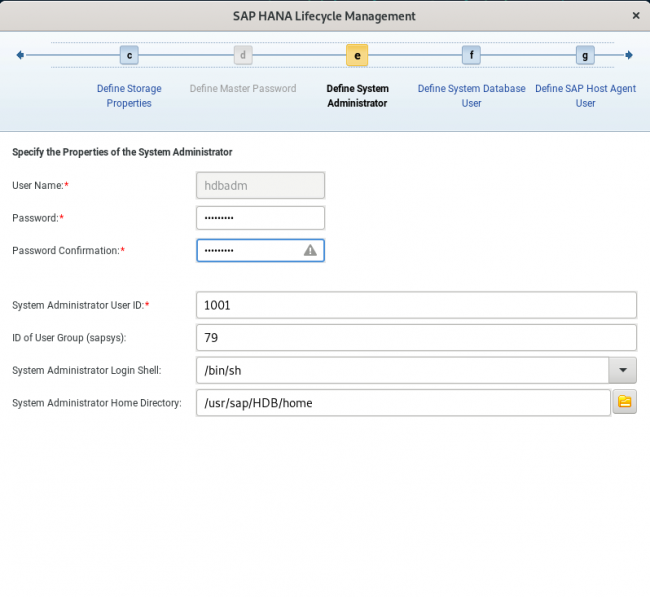Select step d node in the roadmap
The image size is (650, 597).
point(243,55)
